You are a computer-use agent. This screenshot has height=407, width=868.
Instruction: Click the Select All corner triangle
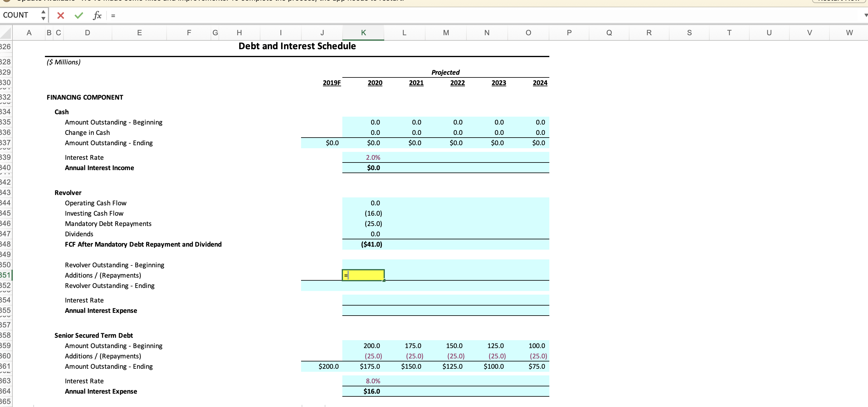tap(6, 33)
